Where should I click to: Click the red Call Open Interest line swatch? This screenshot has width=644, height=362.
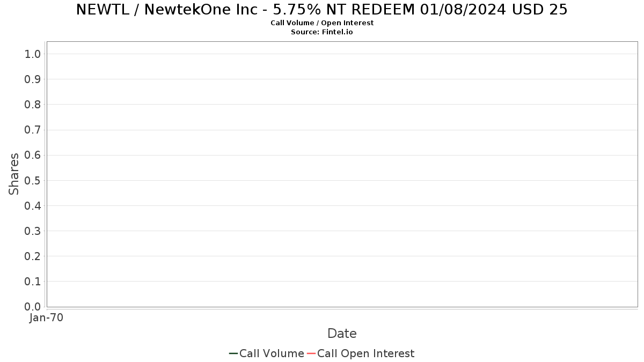pyautogui.click(x=311, y=353)
